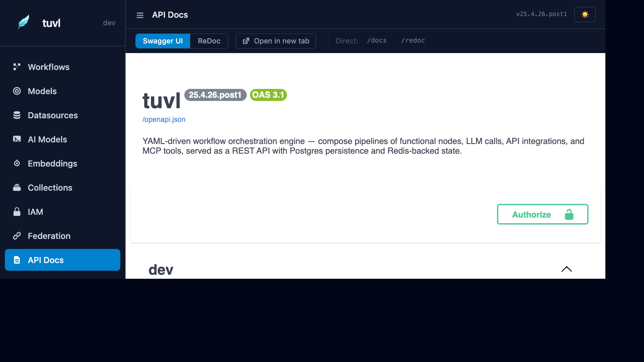Click the tuvl feather logo
Viewport: 644px width, 362px height.
click(x=24, y=22)
